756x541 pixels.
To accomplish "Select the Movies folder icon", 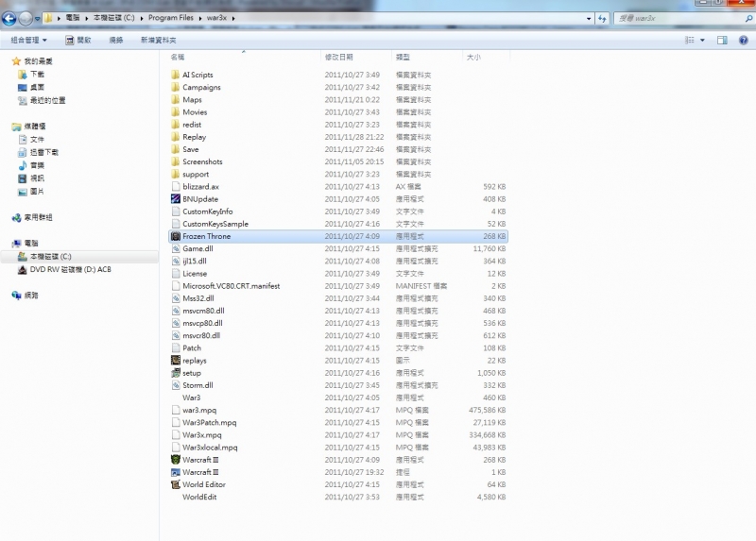I will click(176, 111).
